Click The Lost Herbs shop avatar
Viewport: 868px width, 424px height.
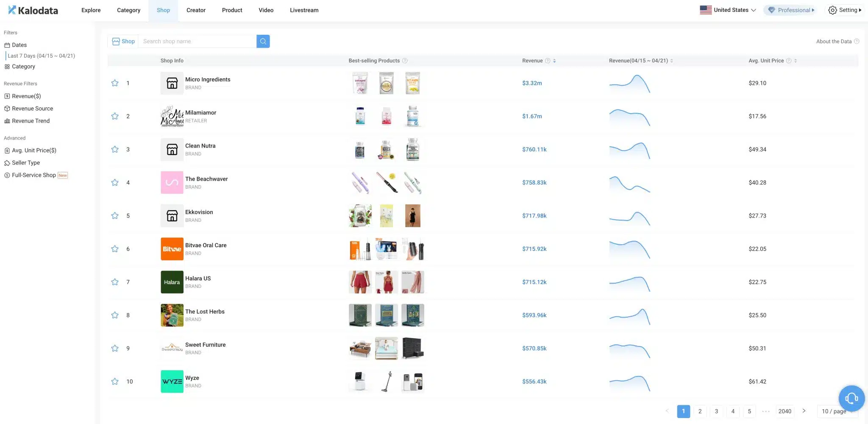click(172, 315)
